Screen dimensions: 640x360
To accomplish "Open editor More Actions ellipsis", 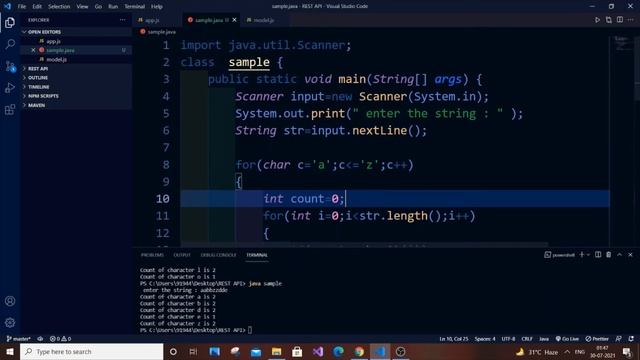I will (631, 20).
